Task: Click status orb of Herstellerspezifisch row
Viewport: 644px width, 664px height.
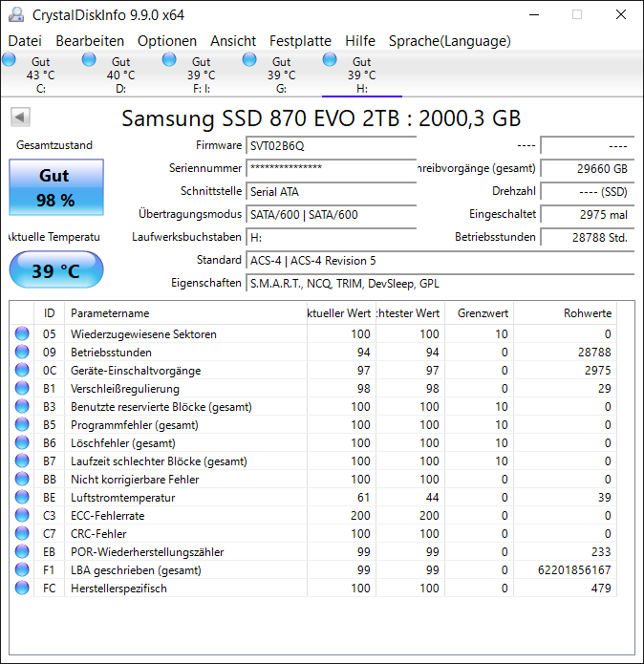Action: pyautogui.click(x=22, y=589)
